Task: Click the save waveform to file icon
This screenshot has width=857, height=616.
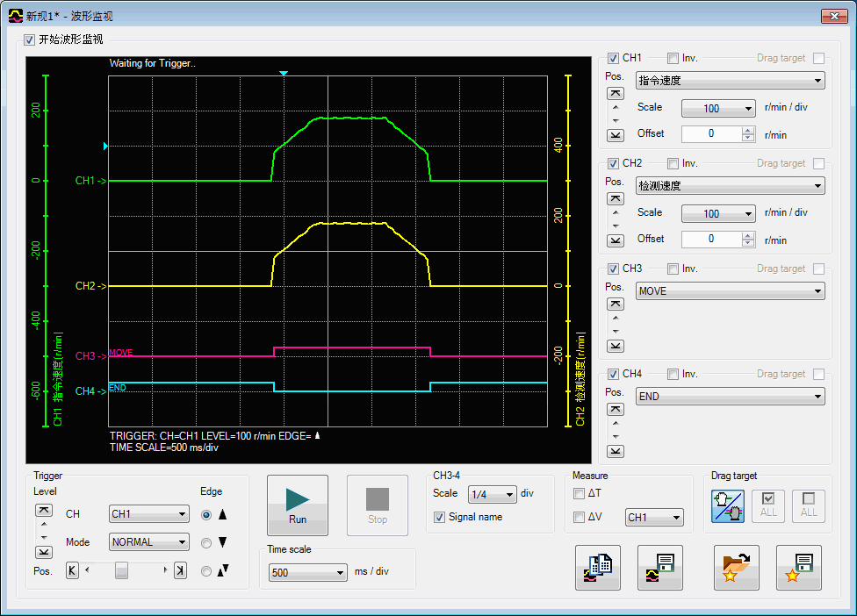Action: click(659, 567)
